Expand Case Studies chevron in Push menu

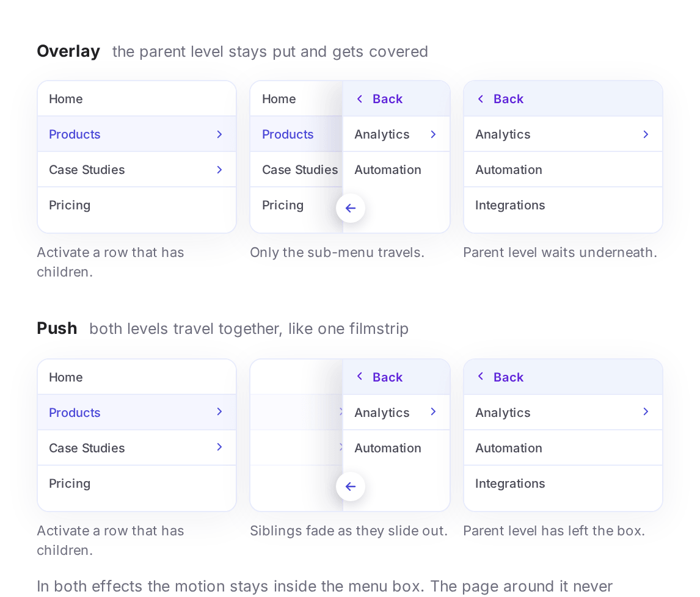tap(219, 447)
